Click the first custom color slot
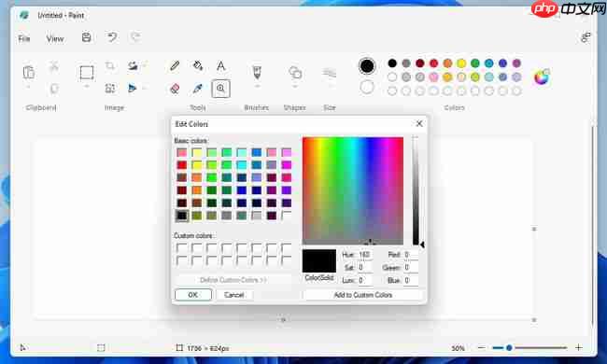The width and height of the screenshot is (607, 364). point(182,247)
